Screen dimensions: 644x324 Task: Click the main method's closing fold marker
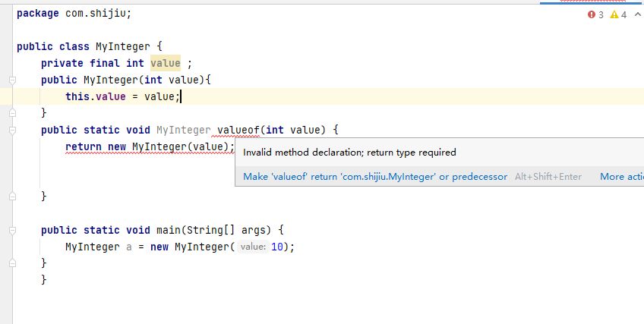tap(12, 263)
